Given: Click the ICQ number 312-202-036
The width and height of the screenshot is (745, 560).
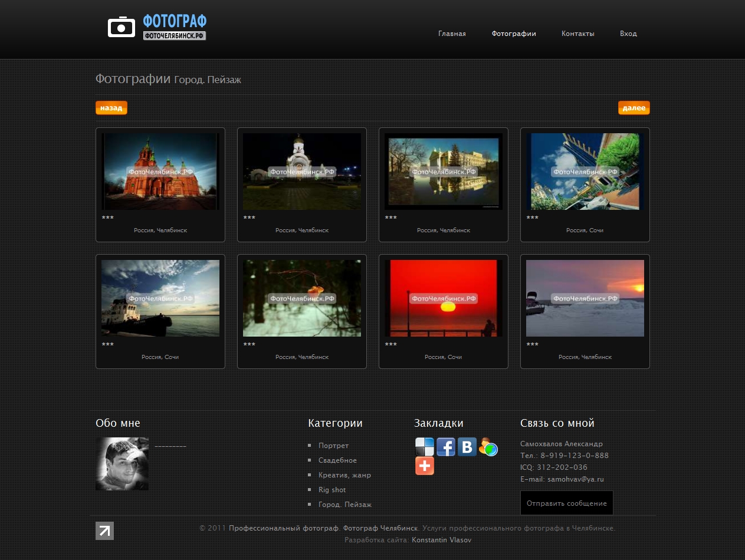Looking at the screenshot, I should click(562, 467).
